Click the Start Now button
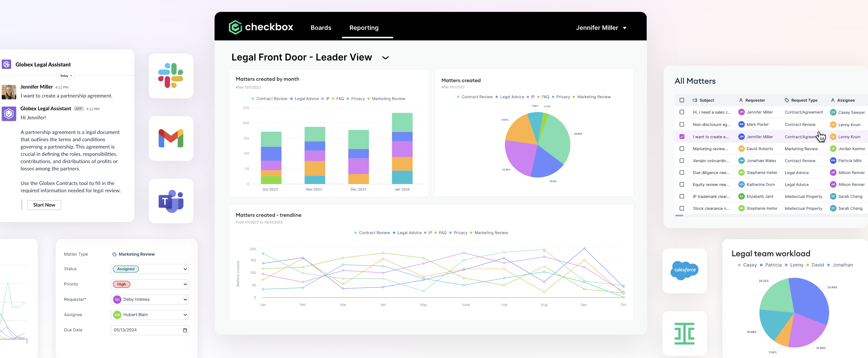Screen dimensions: 868x358 coord(44,205)
